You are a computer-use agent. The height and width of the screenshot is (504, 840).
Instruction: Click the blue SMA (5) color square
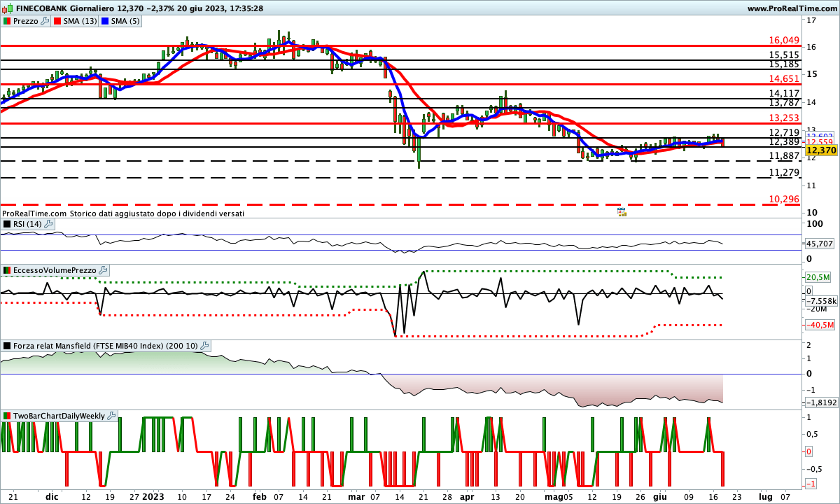click(105, 21)
